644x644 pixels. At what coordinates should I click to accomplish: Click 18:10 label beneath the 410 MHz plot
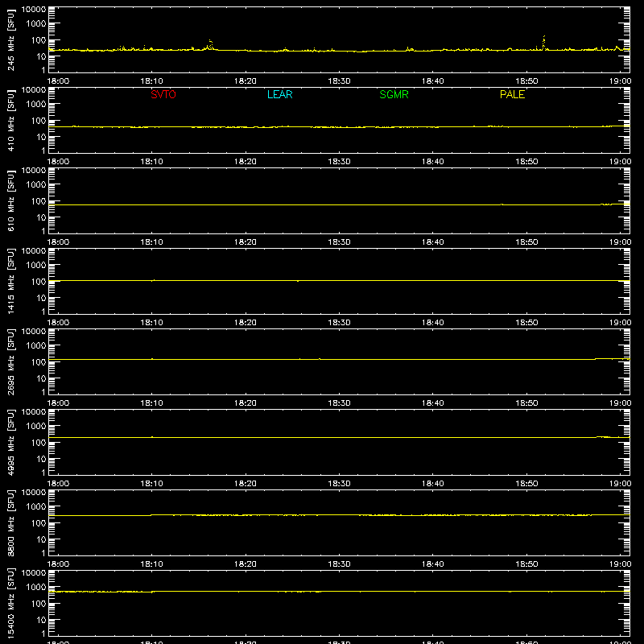click(x=152, y=162)
